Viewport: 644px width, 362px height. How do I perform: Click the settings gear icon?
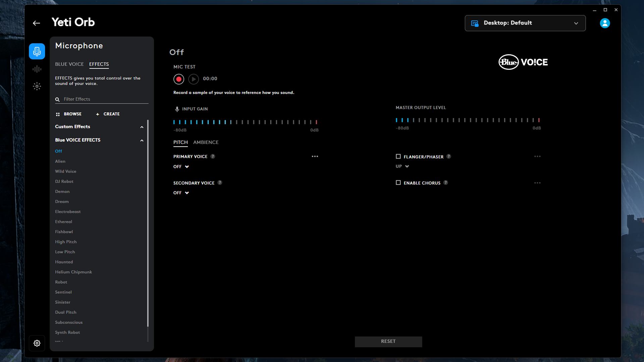37,343
